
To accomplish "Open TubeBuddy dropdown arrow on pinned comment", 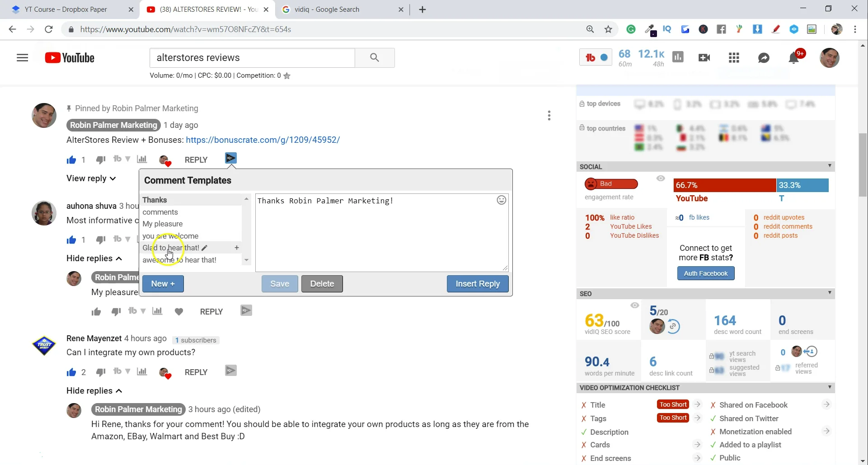I will 128,159.
